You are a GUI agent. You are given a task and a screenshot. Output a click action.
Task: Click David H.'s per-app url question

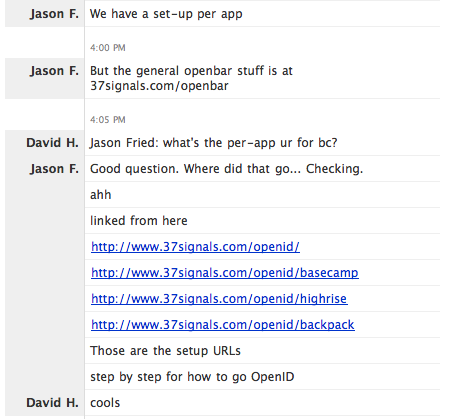214,143
